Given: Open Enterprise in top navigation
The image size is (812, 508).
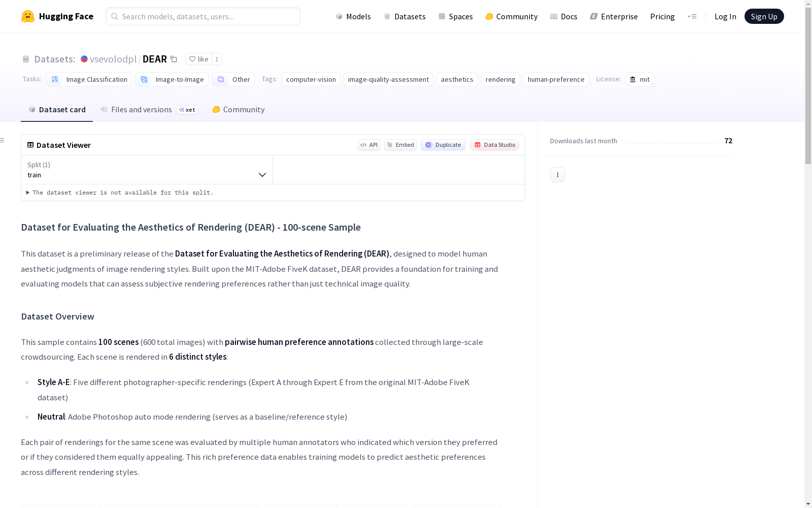Looking at the screenshot, I should [x=614, y=16].
